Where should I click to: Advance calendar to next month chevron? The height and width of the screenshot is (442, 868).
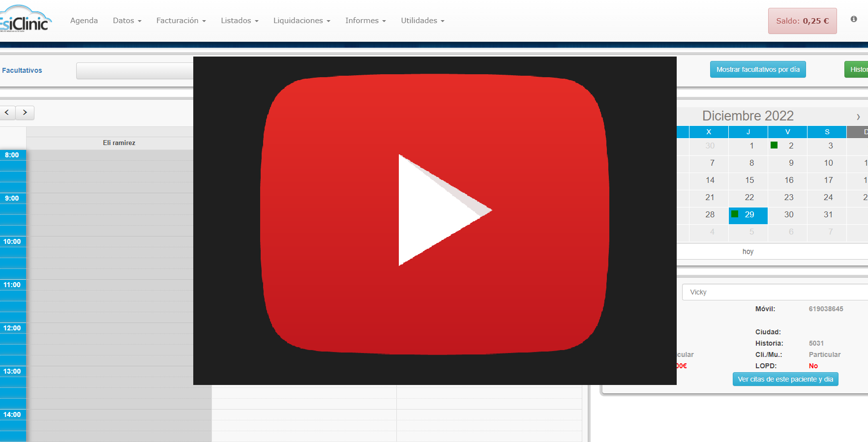point(858,117)
